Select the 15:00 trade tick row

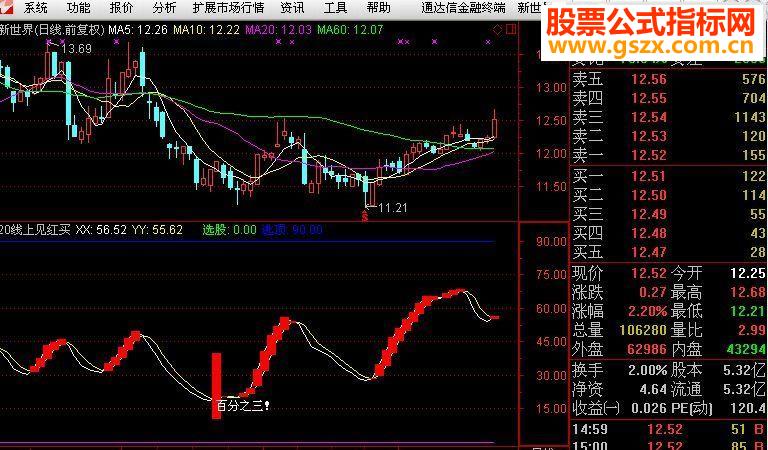tap(669, 445)
